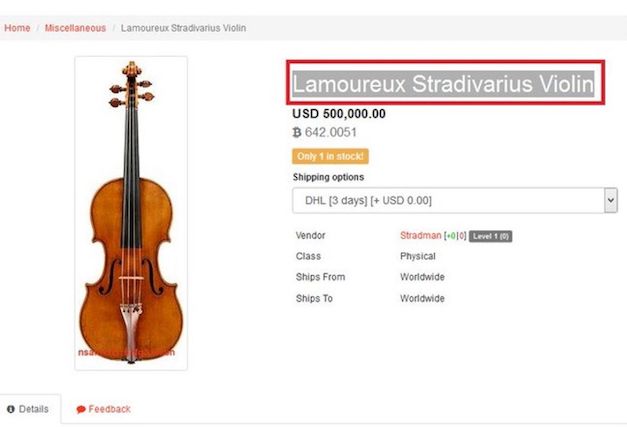The image size is (627, 427).
Task: Click the green +0 positive feedback count
Action: point(451,236)
